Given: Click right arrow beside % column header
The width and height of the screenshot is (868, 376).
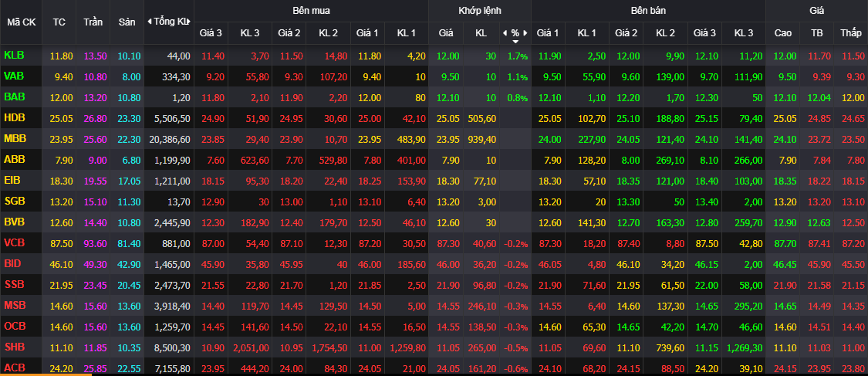Looking at the screenshot, I should click(525, 32).
